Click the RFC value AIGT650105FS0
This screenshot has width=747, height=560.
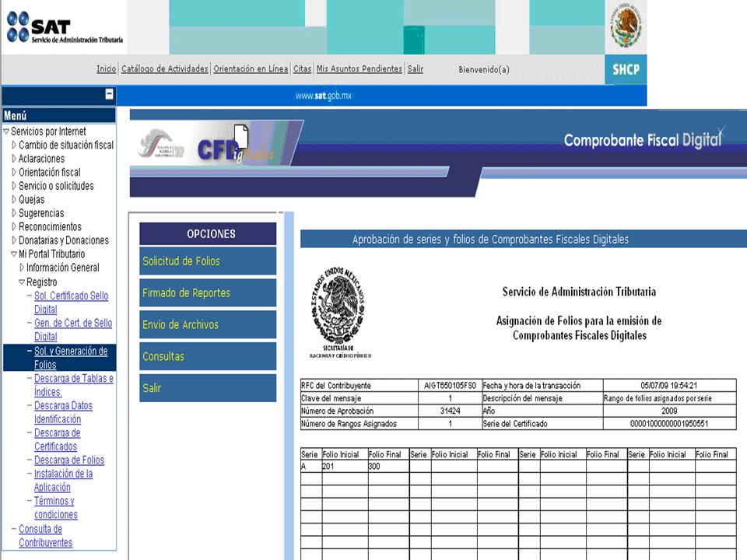pos(450,386)
